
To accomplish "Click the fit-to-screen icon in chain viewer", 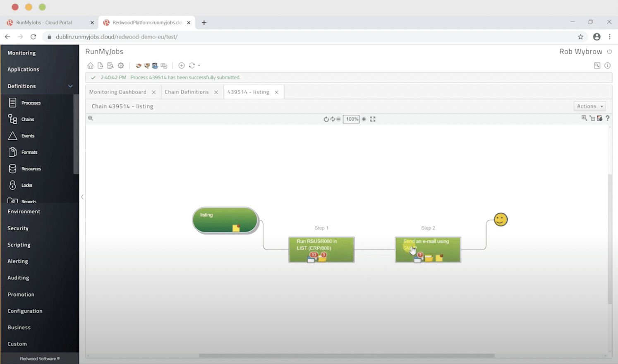I will pyautogui.click(x=373, y=119).
